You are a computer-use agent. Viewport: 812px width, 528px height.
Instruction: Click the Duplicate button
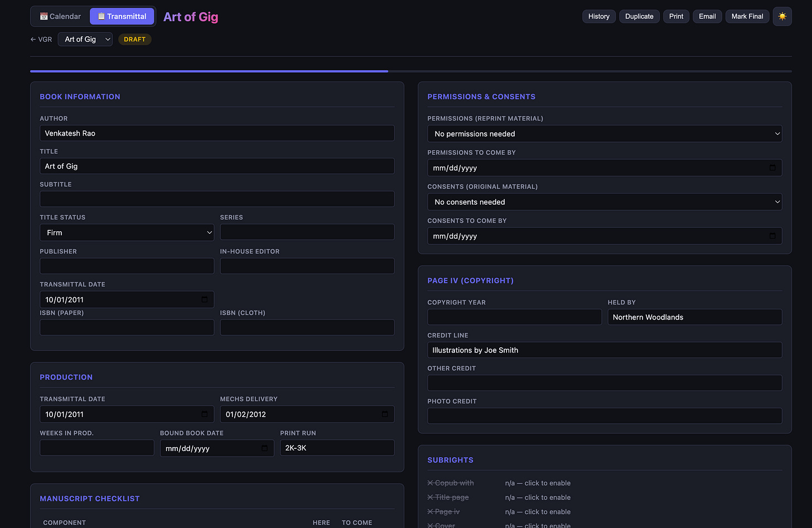click(x=639, y=16)
